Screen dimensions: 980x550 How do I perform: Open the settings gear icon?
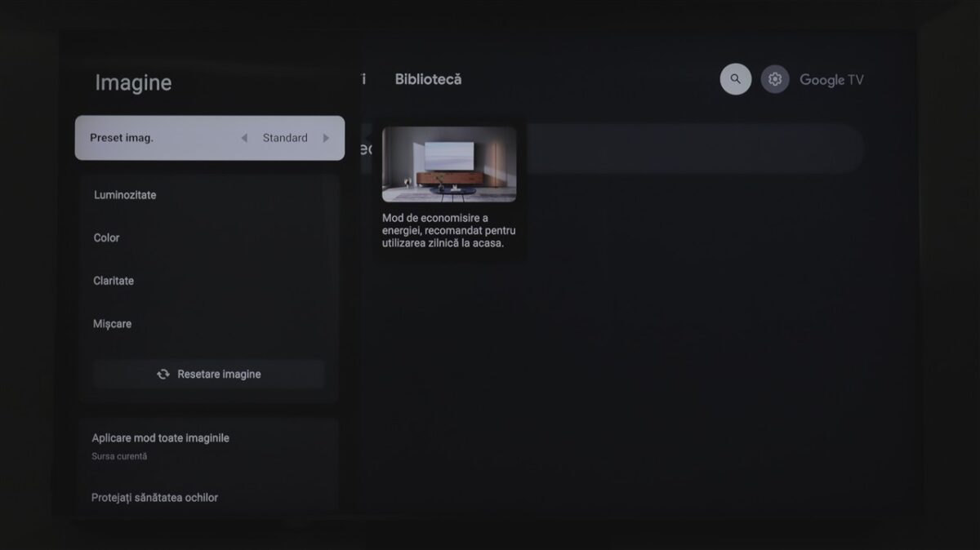pos(775,79)
